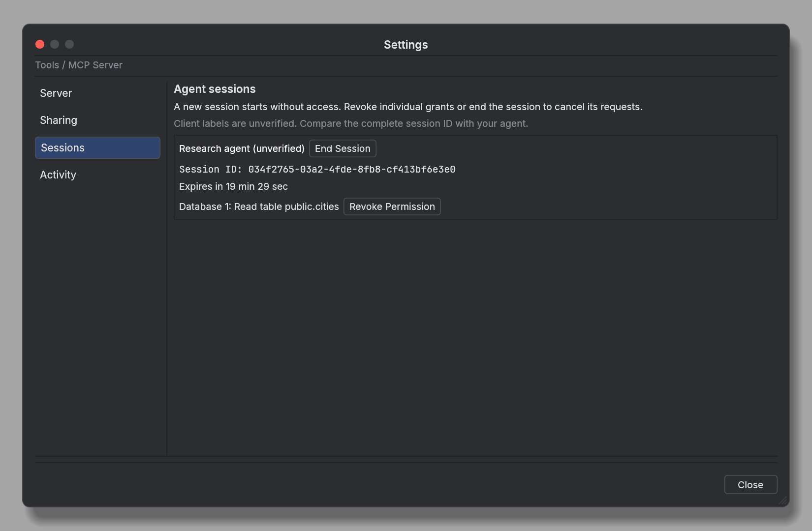
Task: End the Research agent session
Action: pos(343,148)
